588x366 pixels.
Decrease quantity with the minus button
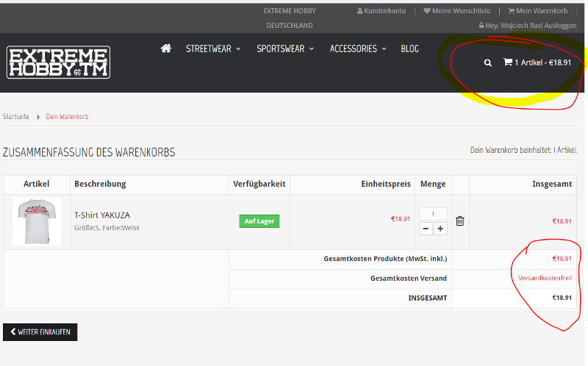(x=426, y=229)
